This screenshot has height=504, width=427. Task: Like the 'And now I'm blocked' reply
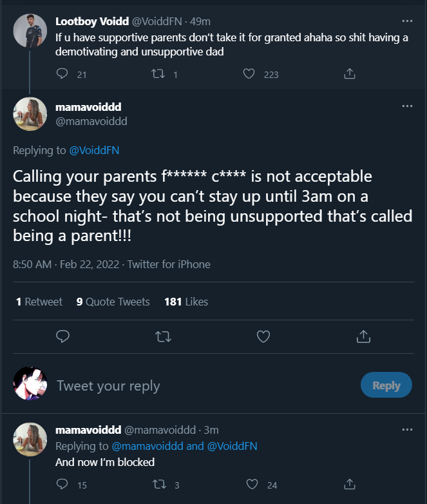253,484
